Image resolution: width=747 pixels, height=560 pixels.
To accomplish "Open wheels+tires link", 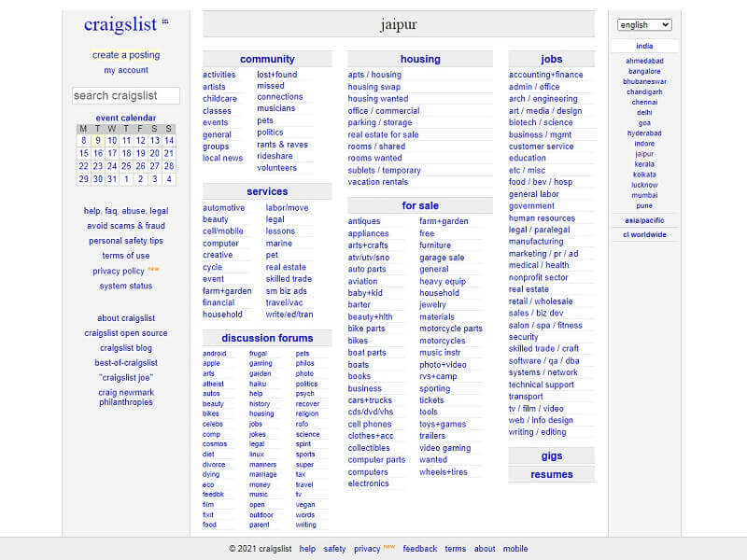I will click(x=443, y=472).
